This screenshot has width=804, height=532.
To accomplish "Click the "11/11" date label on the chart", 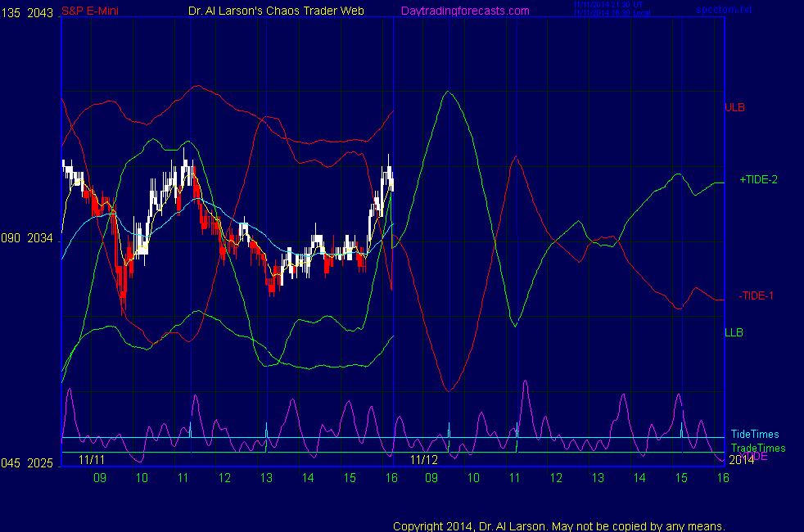I will click(x=92, y=460).
